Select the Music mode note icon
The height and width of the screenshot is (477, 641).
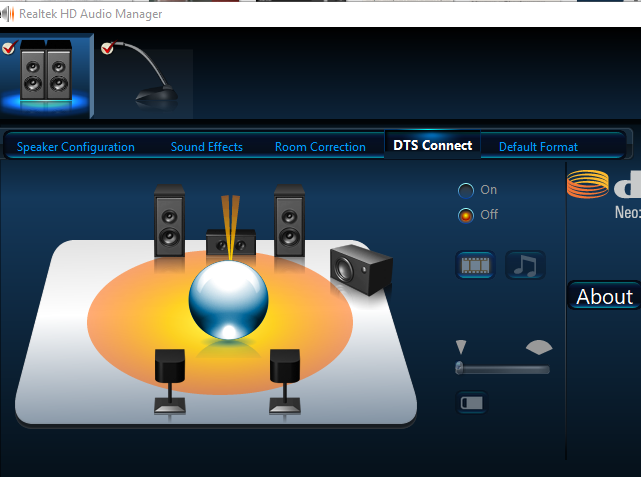[x=525, y=265]
